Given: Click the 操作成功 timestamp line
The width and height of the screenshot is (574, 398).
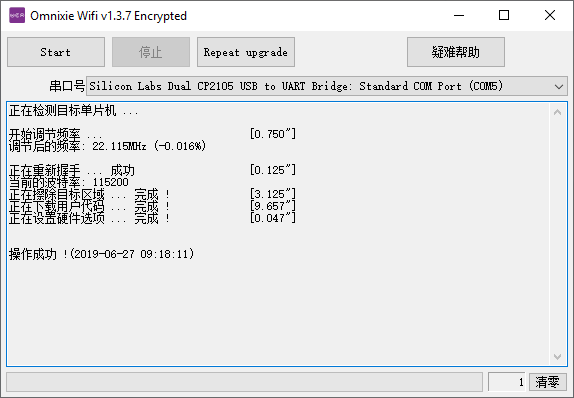Looking at the screenshot, I should (101, 254).
